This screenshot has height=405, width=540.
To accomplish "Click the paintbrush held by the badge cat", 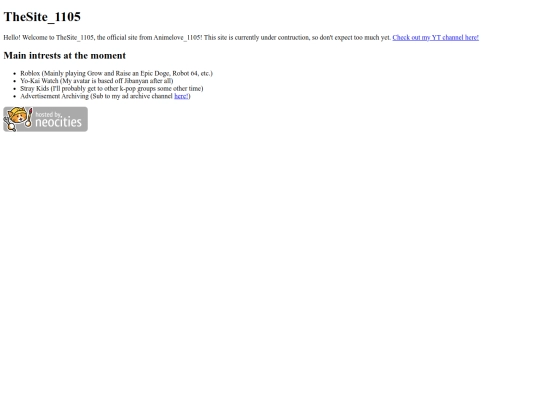I will point(29,117).
